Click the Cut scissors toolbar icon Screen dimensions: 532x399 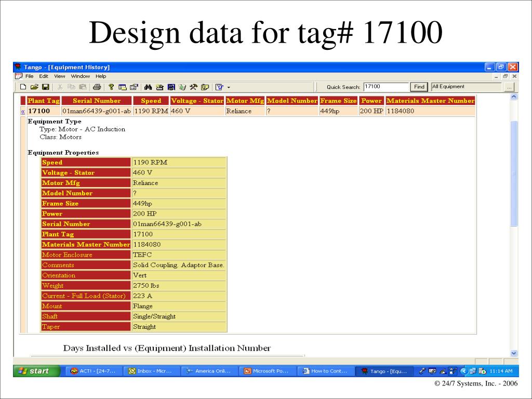(60, 87)
